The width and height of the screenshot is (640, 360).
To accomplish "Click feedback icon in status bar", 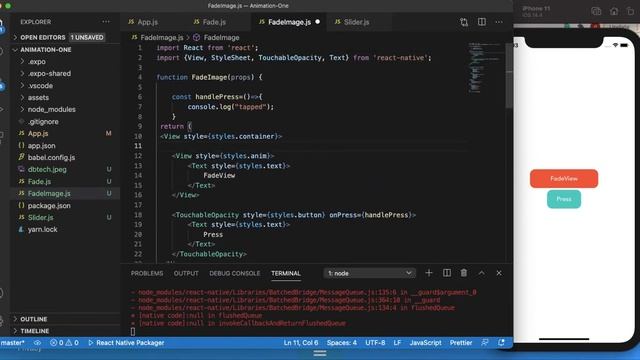I will [x=484, y=343].
